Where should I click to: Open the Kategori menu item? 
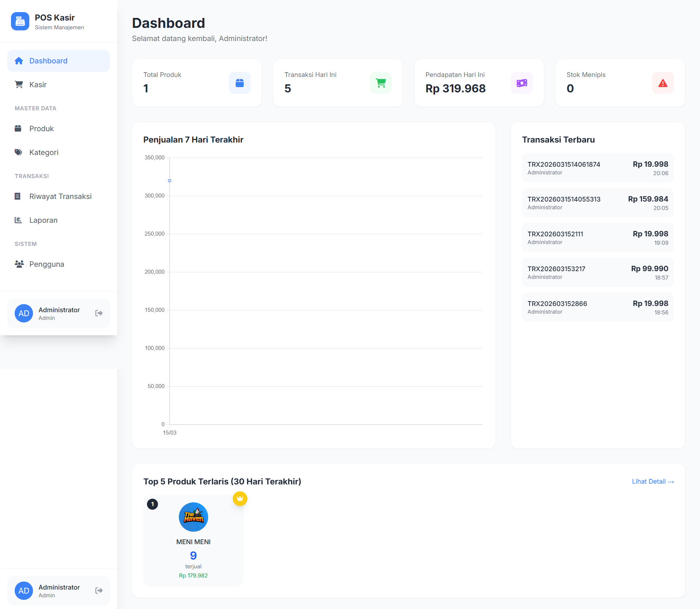tap(59, 152)
